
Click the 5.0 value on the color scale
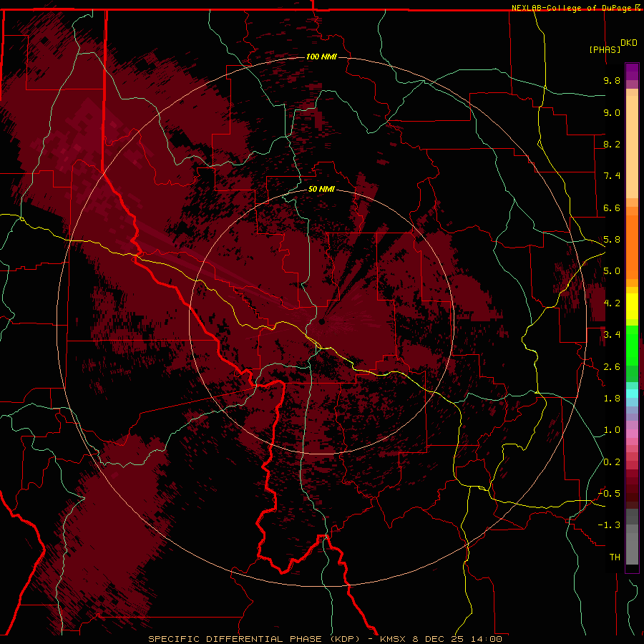click(612, 271)
